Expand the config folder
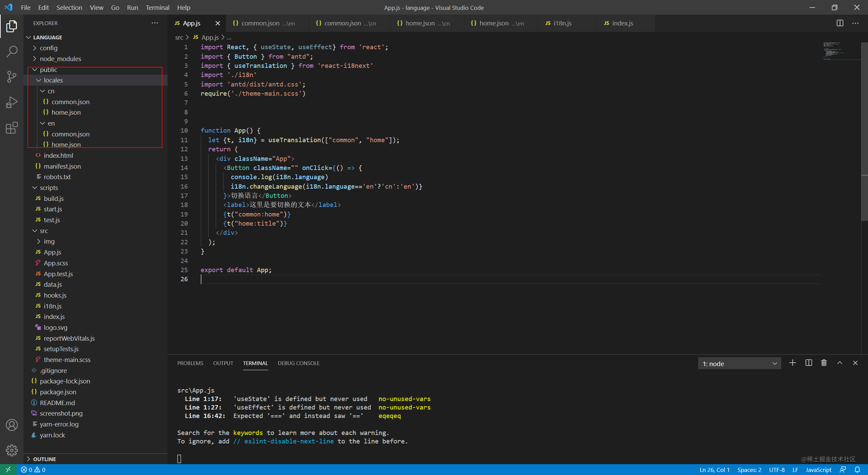 coord(48,48)
